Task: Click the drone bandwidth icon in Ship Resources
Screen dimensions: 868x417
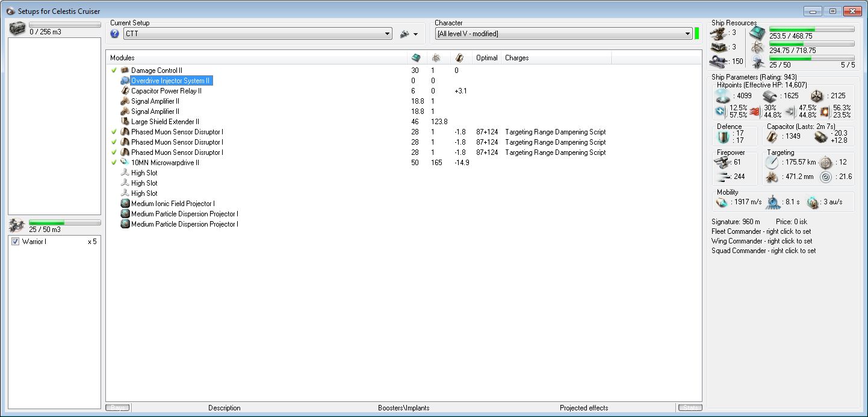Action: (758, 62)
